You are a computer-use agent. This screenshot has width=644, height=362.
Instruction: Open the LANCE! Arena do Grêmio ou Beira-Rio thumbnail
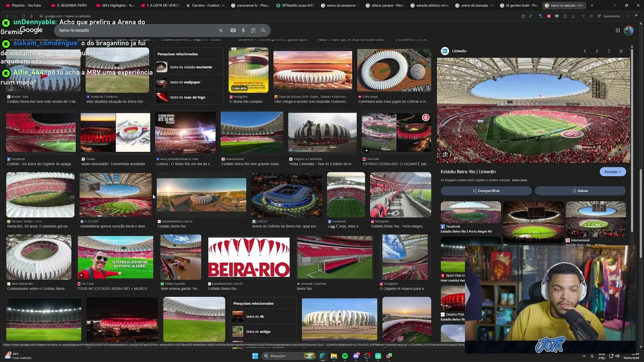(286, 195)
